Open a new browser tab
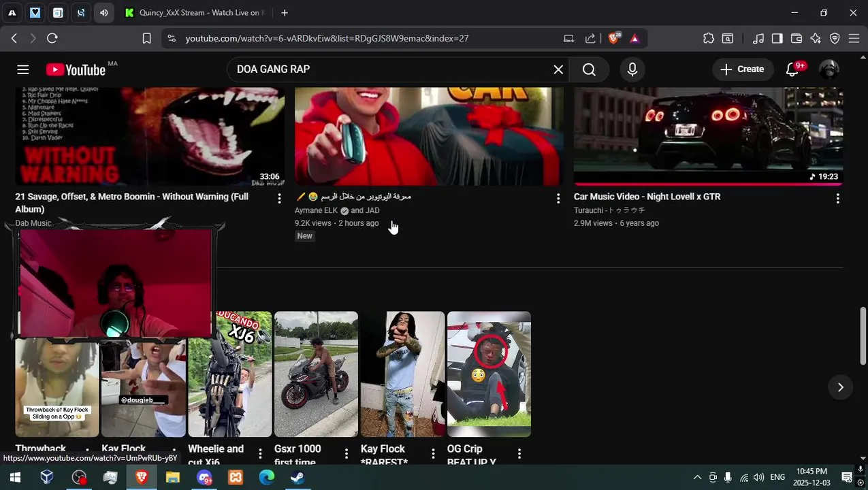The height and width of the screenshot is (490, 868). (x=285, y=12)
